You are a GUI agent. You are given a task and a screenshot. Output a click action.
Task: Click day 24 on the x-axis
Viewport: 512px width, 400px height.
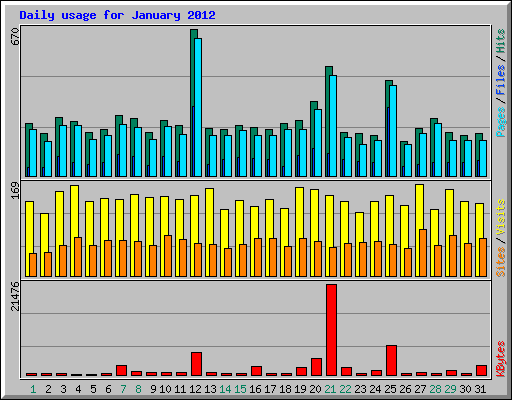[x=375, y=389]
